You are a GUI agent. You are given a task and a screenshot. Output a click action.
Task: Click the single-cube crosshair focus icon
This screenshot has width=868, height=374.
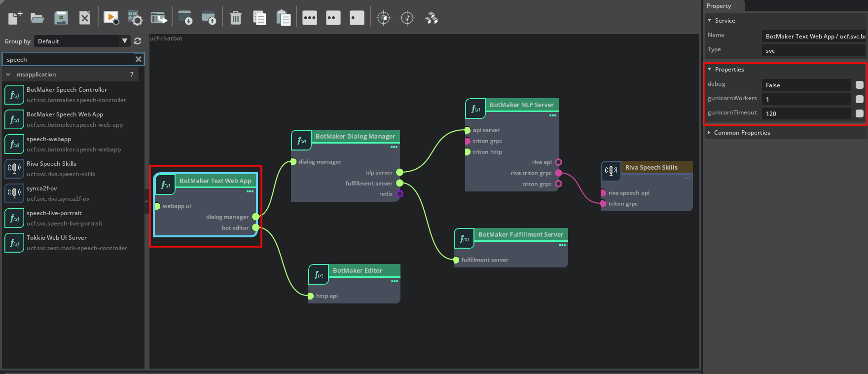click(x=383, y=18)
